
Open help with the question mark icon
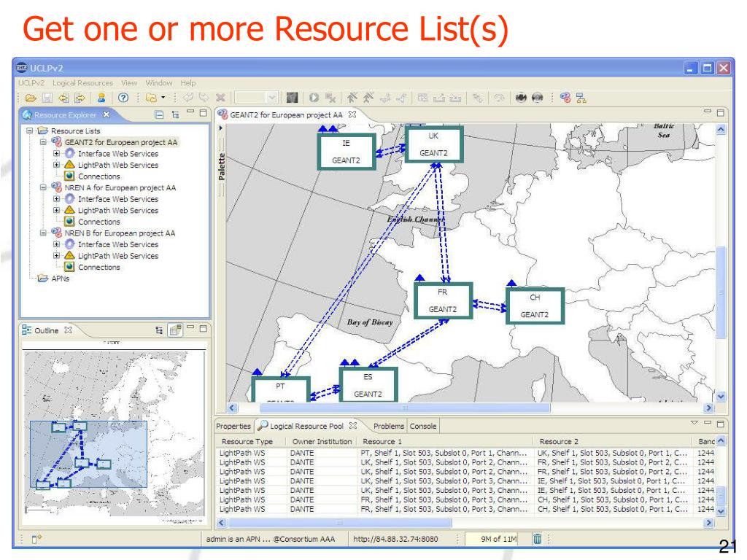coord(123,98)
